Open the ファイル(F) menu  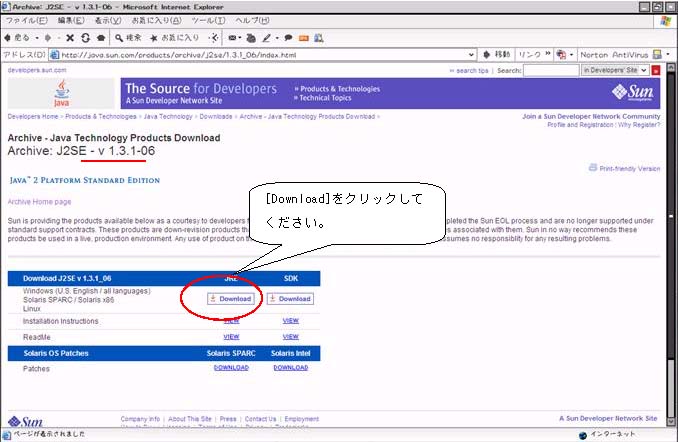(x=27, y=20)
